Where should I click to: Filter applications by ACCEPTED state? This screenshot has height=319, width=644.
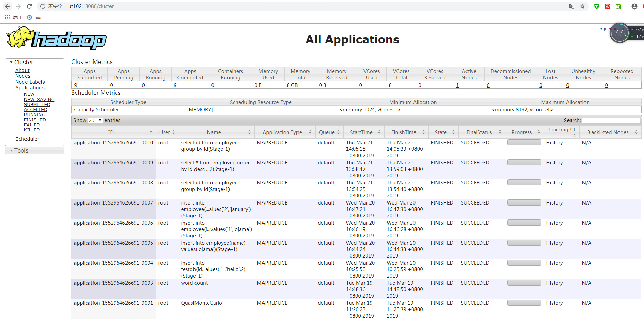(36, 110)
